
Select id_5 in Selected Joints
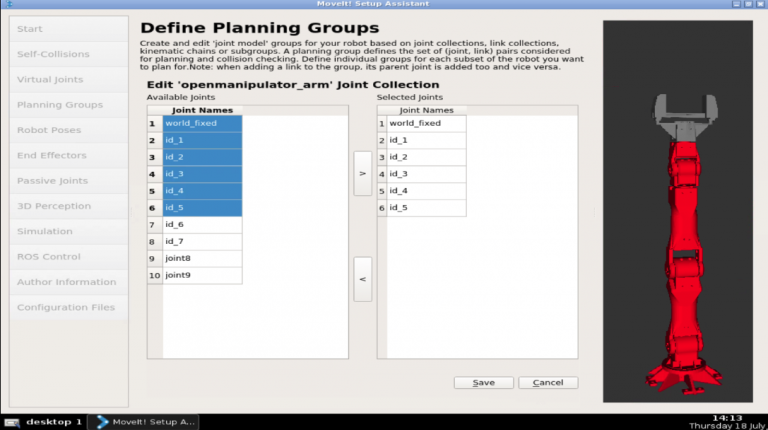pos(427,208)
